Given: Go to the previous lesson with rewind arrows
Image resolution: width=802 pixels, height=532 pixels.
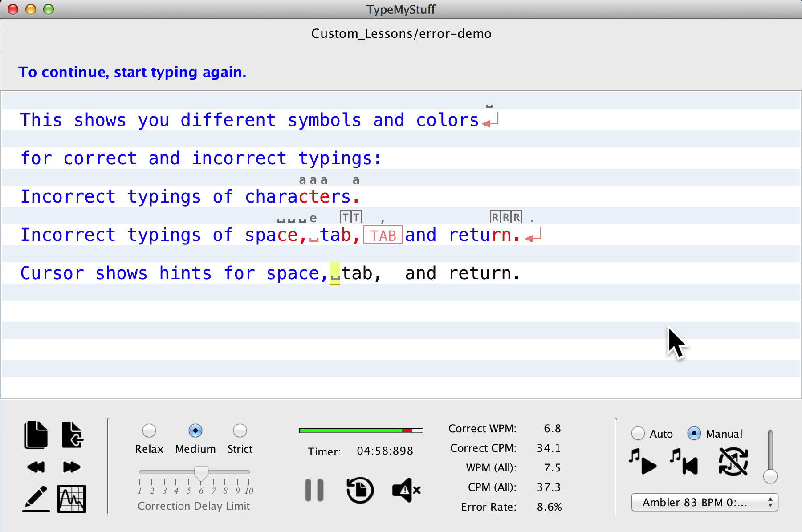Looking at the screenshot, I should (36, 467).
